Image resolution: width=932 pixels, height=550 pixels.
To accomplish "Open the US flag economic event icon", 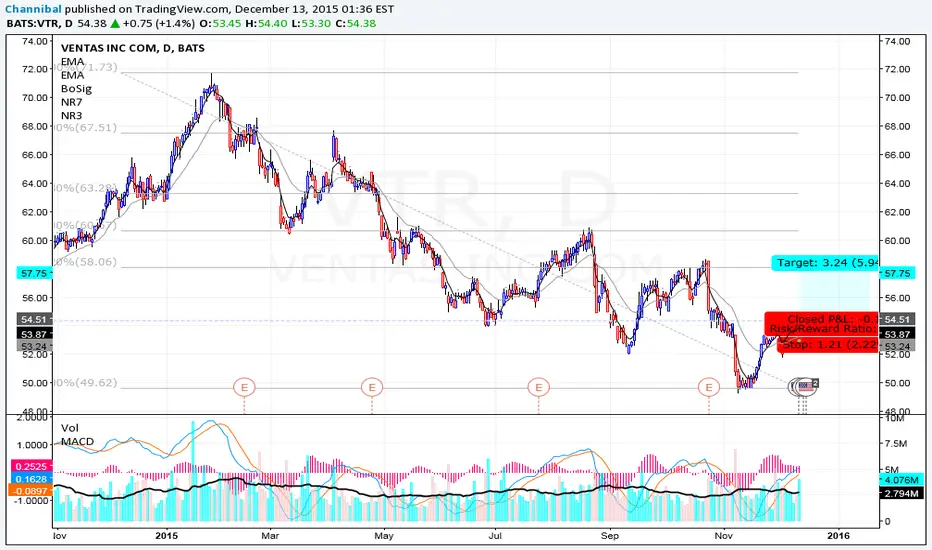I will point(806,387).
